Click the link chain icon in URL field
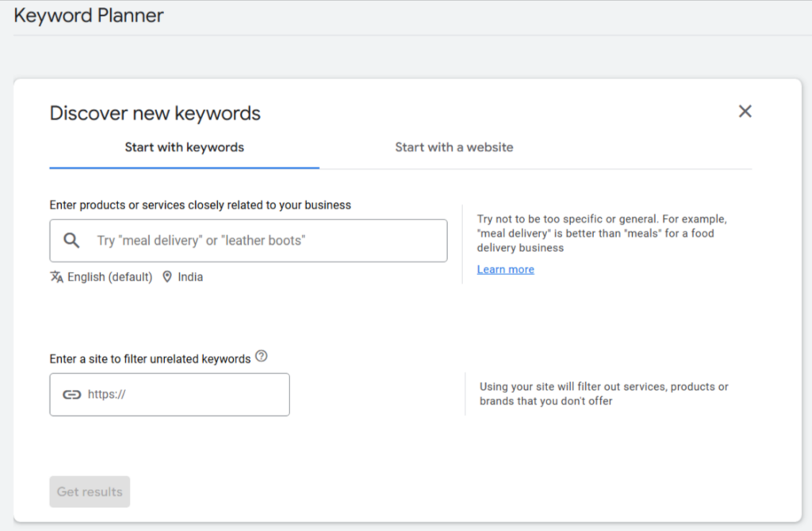 point(71,395)
